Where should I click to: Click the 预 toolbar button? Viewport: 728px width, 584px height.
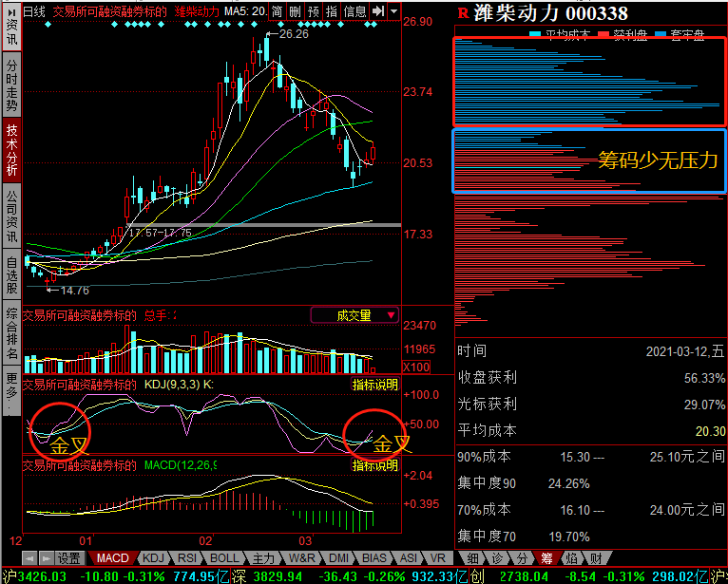pos(314,11)
